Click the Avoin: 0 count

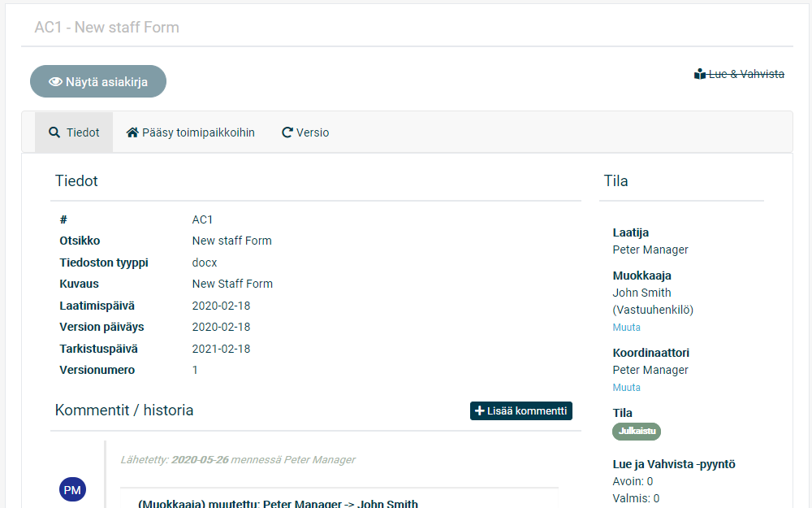coord(633,481)
